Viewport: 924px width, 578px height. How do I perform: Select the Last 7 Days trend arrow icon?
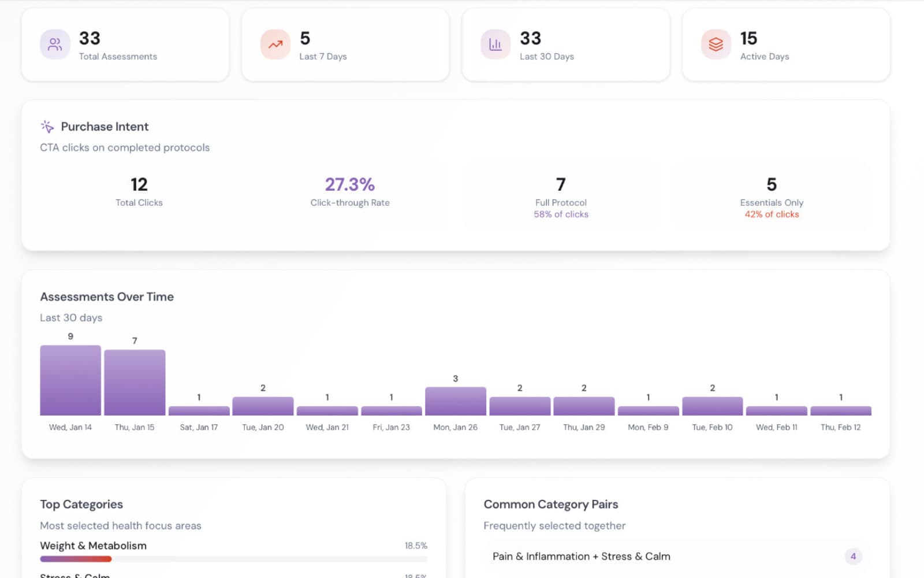pyautogui.click(x=275, y=44)
